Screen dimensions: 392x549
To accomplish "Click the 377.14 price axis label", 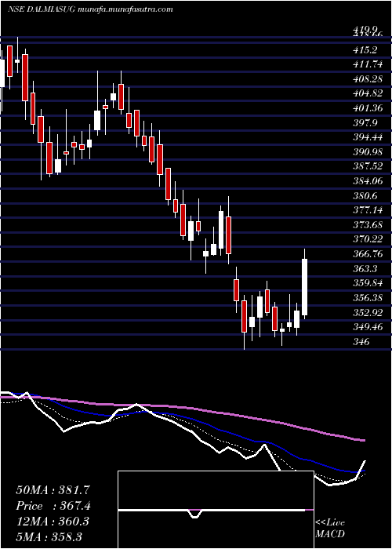I will click(x=368, y=210).
